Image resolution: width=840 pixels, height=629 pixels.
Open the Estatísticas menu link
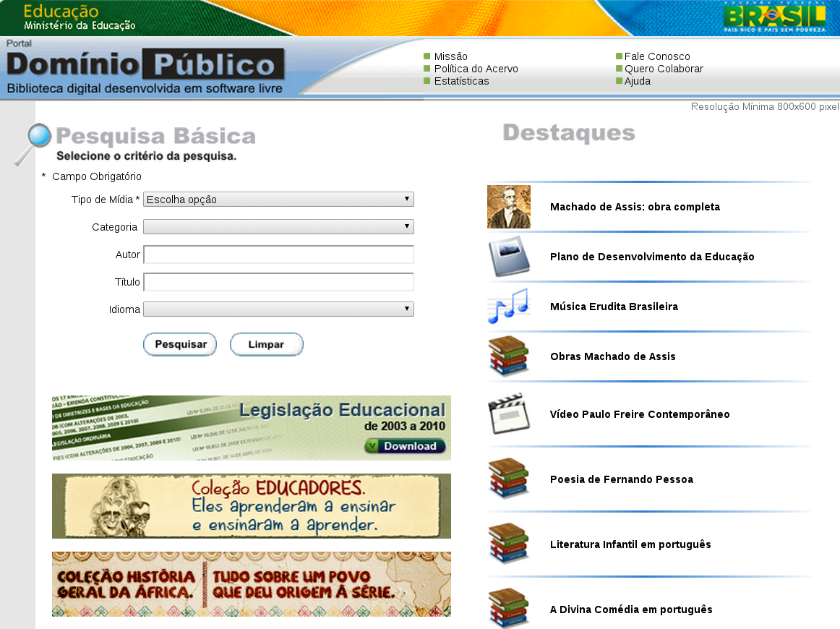point(461,81)
